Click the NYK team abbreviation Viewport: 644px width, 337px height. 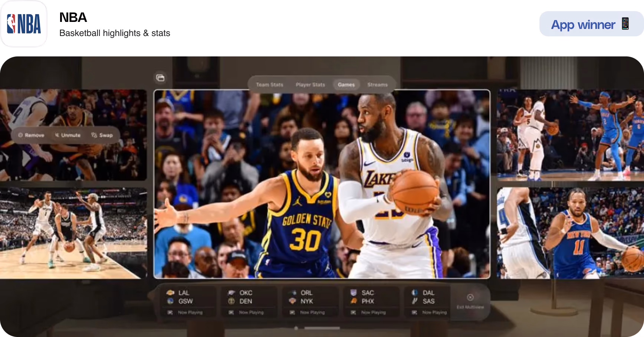click(x=306, y=301)
